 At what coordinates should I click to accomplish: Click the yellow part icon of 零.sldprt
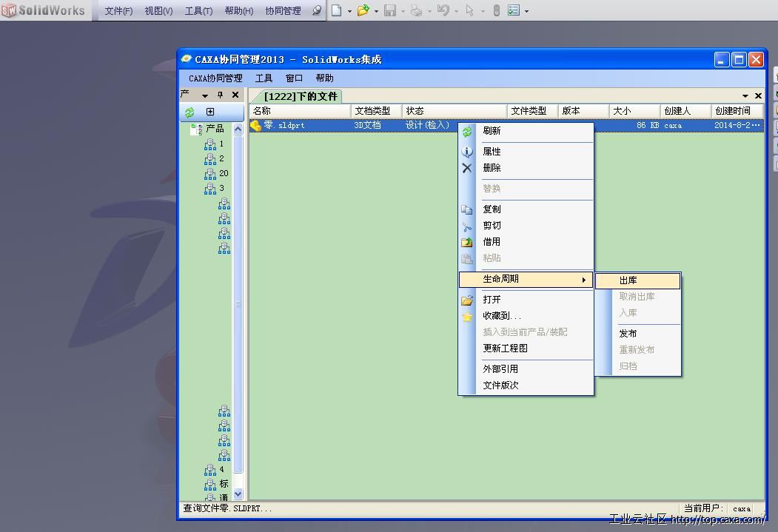256,126
